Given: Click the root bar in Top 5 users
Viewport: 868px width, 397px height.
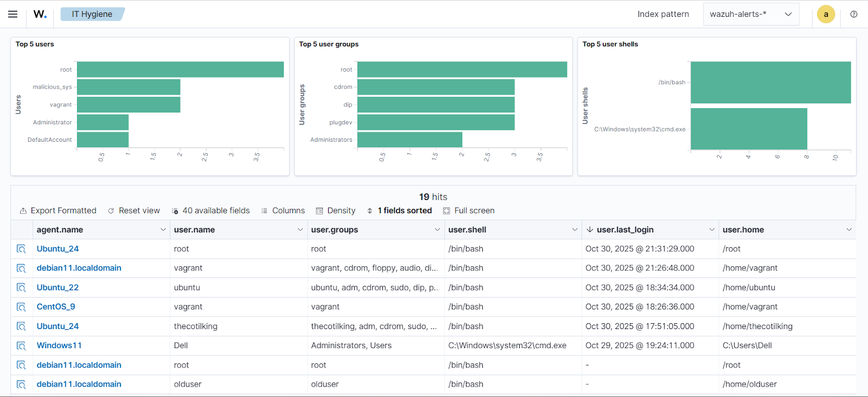Looking at the screenshot, I should 180,70.
